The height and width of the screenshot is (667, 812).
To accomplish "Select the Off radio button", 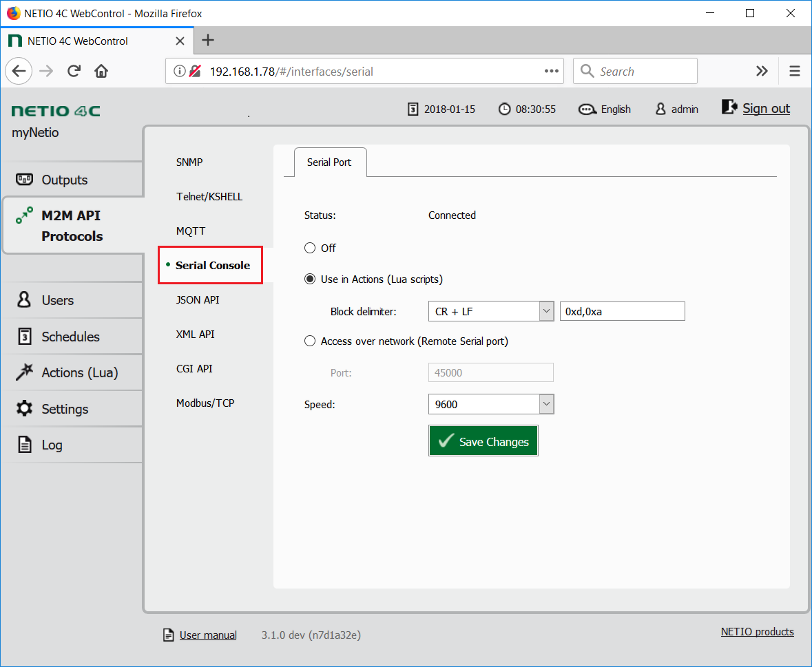I will pyautogui.click(x=310, y=248).
